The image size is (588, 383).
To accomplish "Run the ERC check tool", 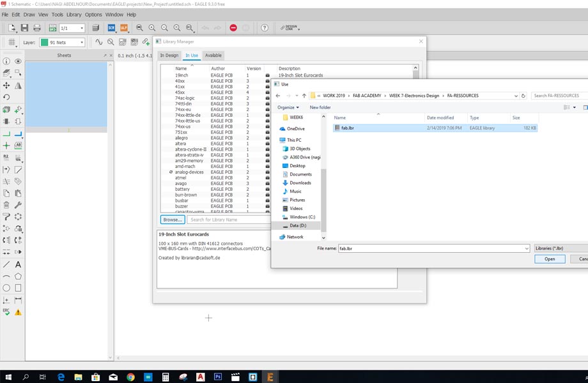I will tap(6, 312).
